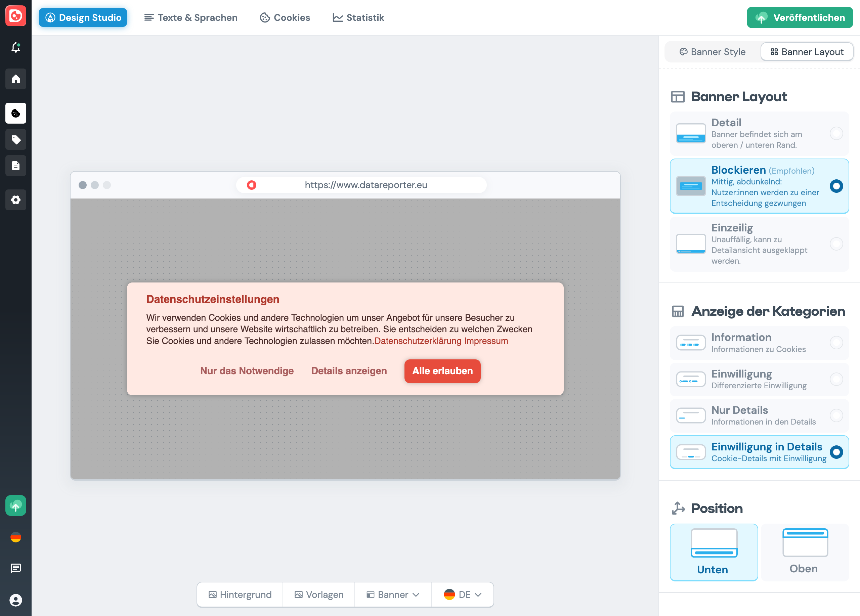Select the home icon in the sidebar
This screenshot has width=860, height=616.
(15, 79)
